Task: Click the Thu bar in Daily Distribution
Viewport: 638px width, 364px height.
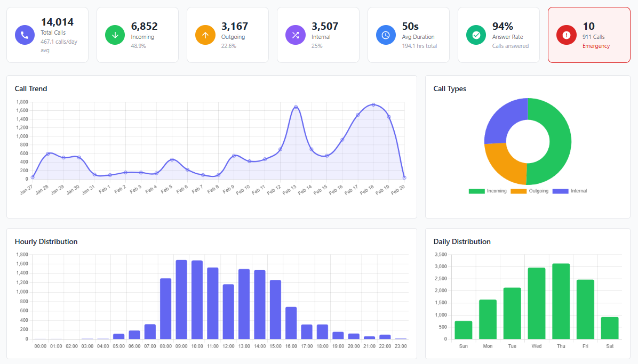Action: pyautogui.click(x=561, y=301)
